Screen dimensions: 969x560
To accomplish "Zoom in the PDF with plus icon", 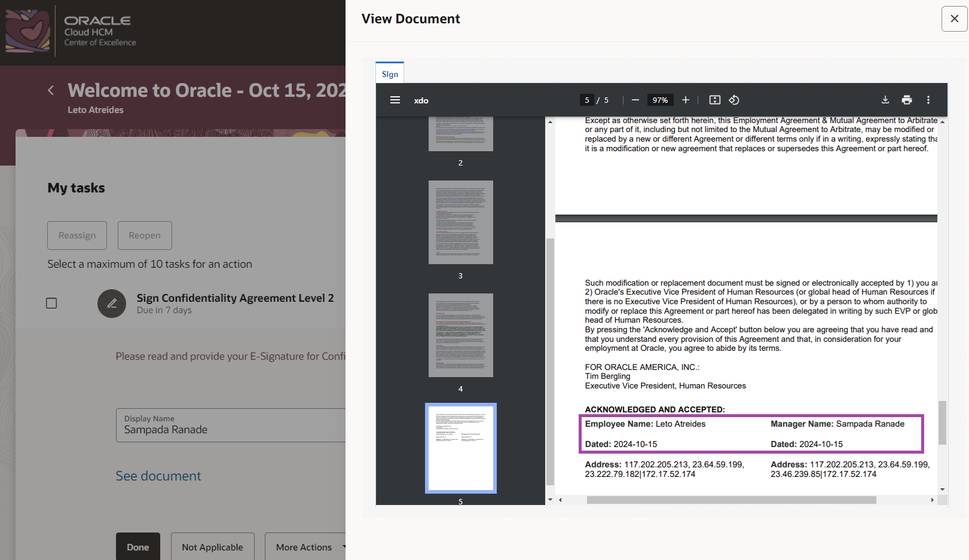I will point(686,100).
